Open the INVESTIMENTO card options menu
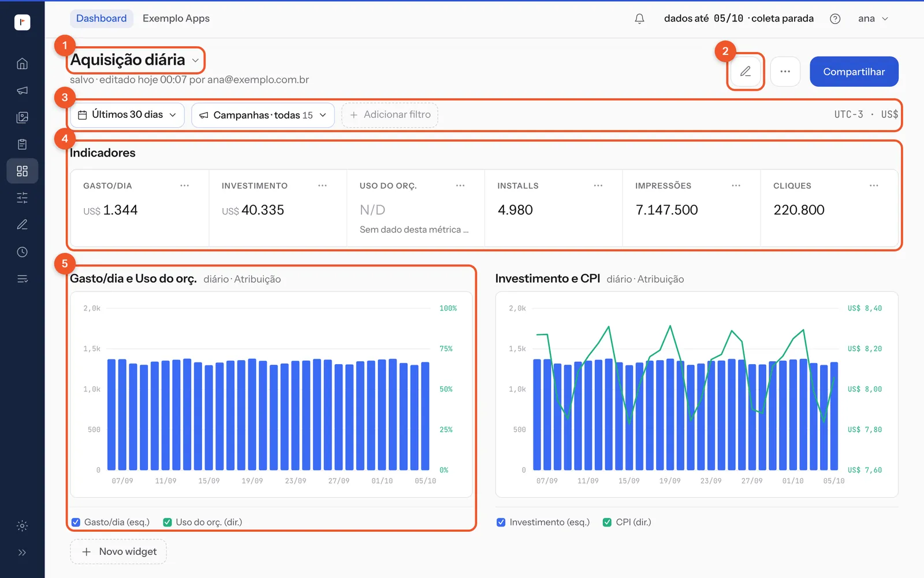 322,186
